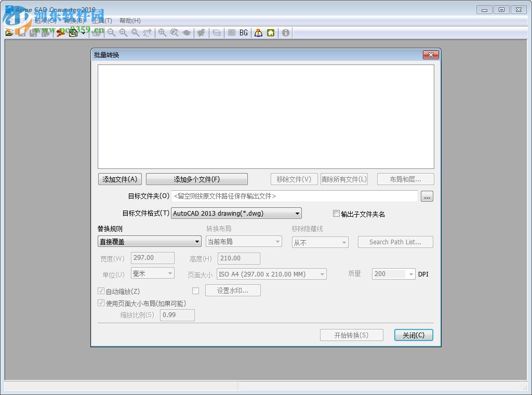
Task: Open the 当前布局 layout dropdown
Action: point(277,241)
